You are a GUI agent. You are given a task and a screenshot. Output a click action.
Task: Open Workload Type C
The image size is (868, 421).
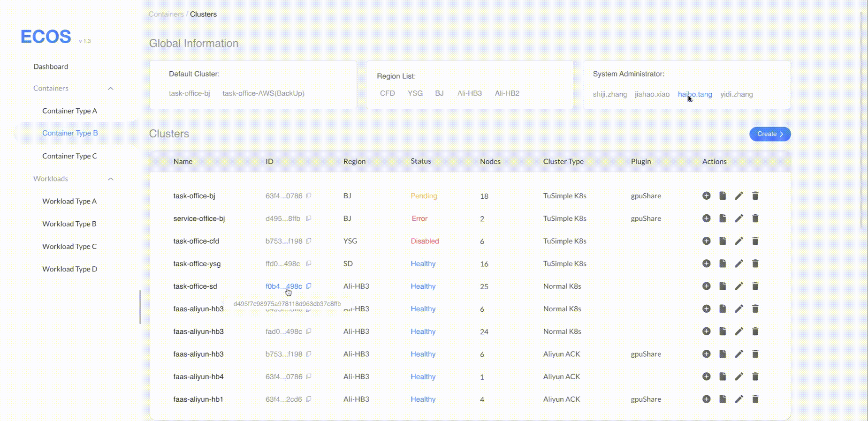[69, 246]
